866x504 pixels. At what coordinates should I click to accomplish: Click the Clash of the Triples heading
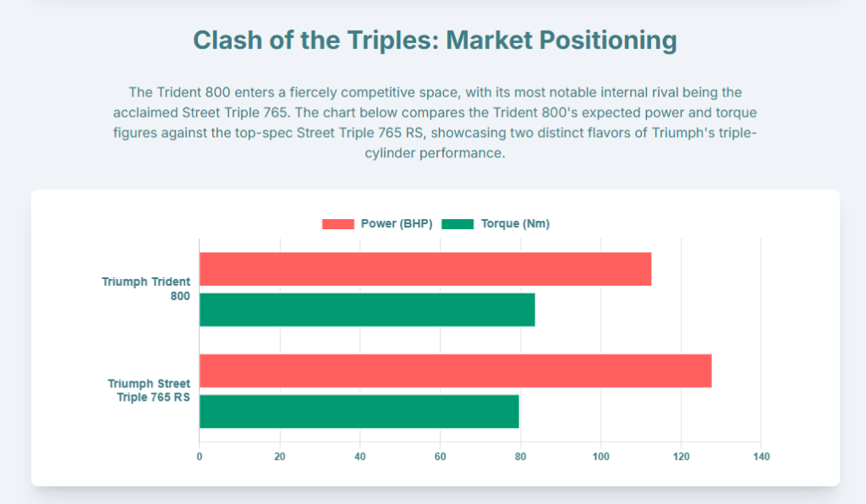point(435,41)
